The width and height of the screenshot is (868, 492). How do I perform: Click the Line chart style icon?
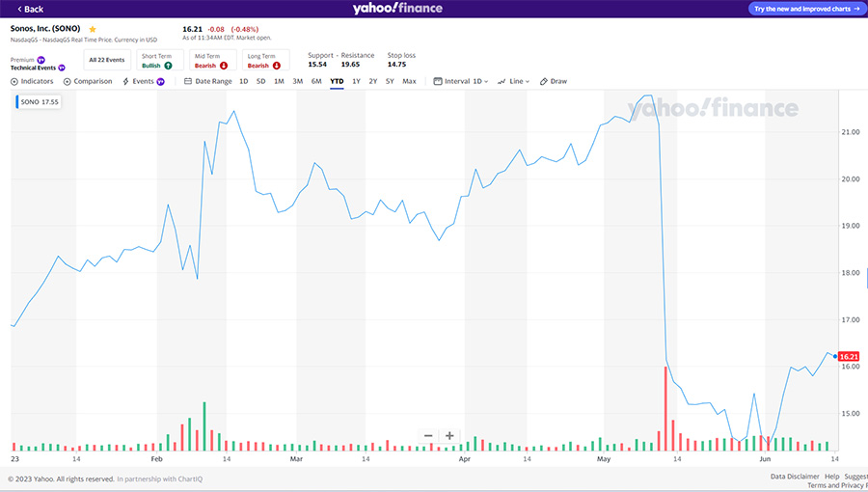(502, 81)
